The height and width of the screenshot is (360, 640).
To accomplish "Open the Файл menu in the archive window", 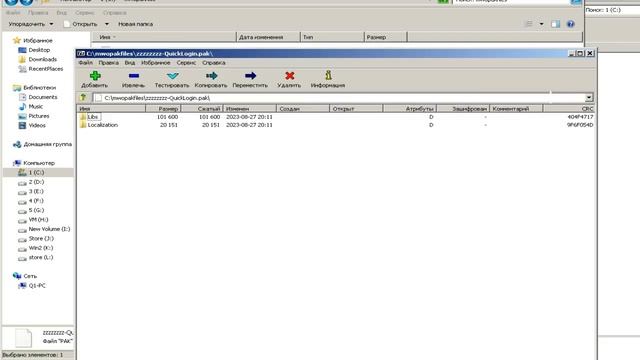I will [x=85, y=62].
